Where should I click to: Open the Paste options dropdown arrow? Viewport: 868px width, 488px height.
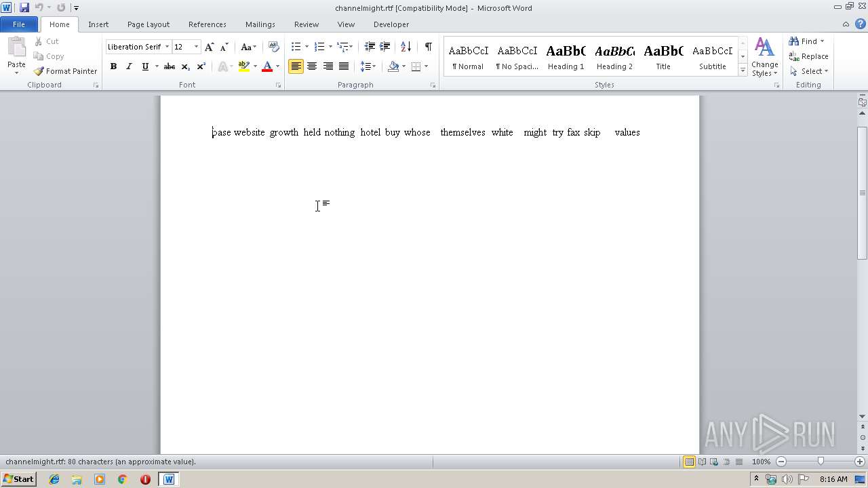[x=16, y=73]
